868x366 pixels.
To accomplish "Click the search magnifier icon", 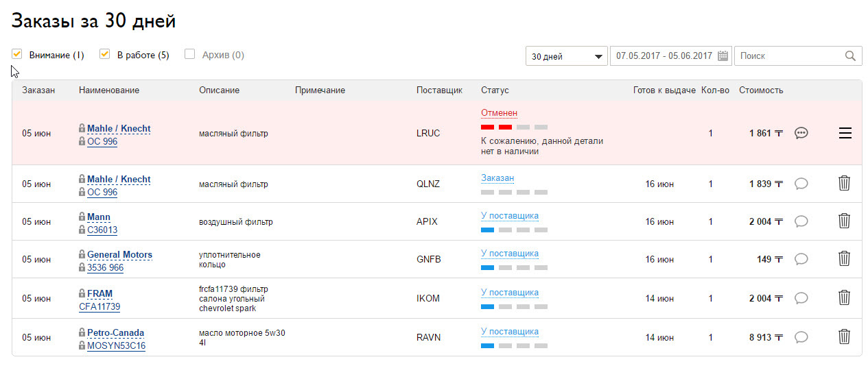I will [x=850, y=56].
